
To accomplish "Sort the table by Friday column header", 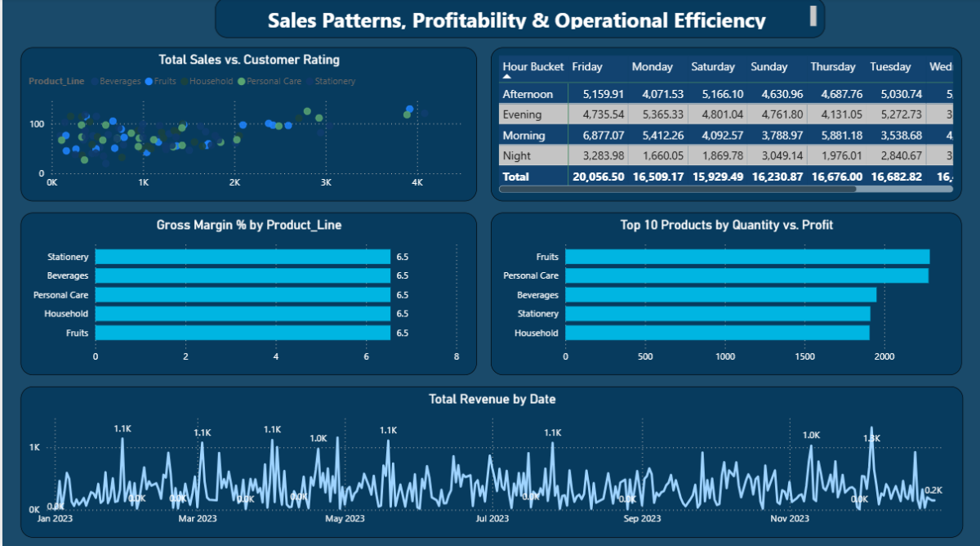I will pos(587,67).
